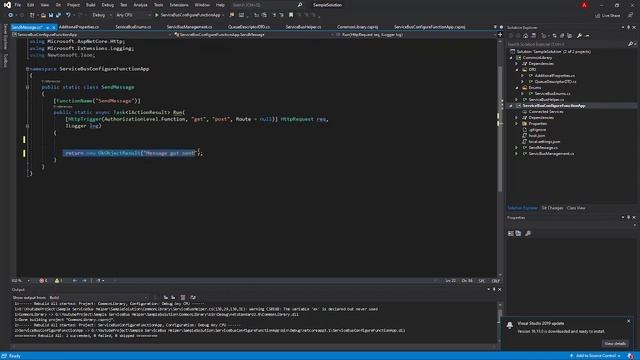Viewport: 640px width, 360px height.
Task: Close the Output panel
Action: (500, 289)
